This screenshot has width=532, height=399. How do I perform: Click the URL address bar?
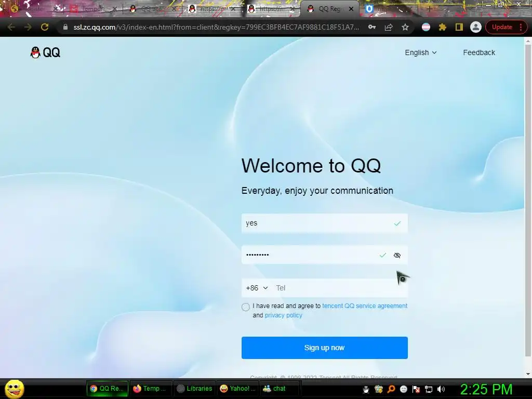[216, 27]
